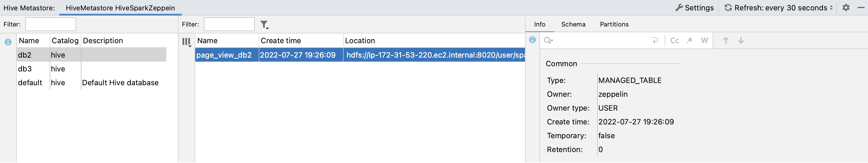The height and width of the screenshot is (163, 868).
Task: Select the HiveMetastore HiveSparkZeppein tab
Action: click(120, 8)
